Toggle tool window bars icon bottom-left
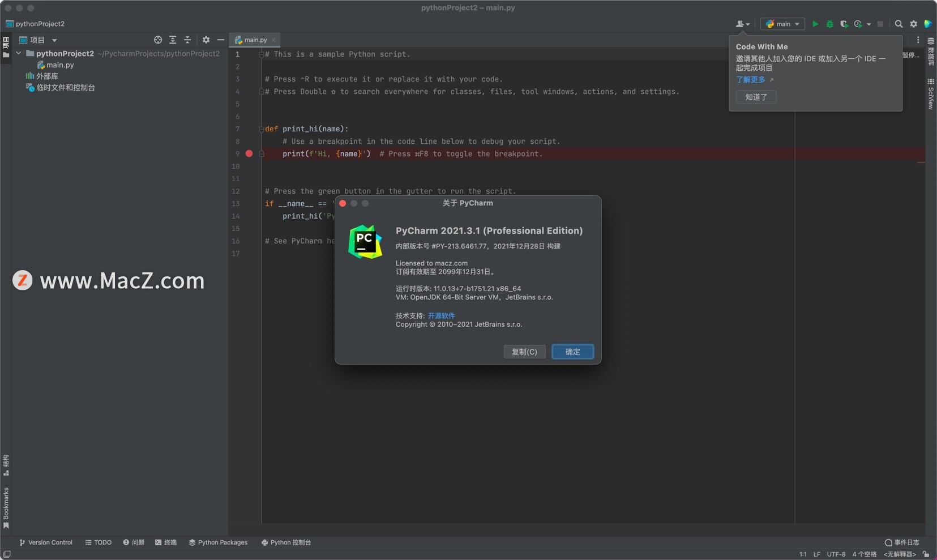937x560 pixels. click(x=7, y=554)
